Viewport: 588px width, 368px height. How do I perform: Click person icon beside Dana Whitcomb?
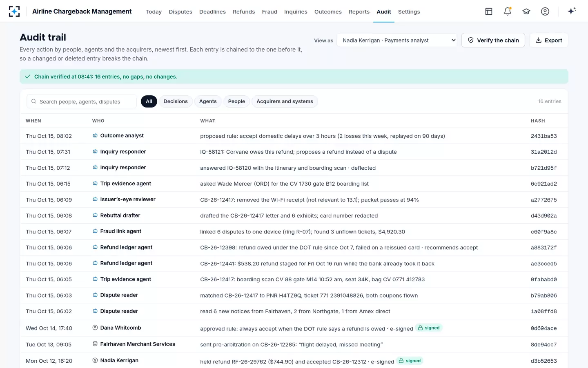click(95, 328)
